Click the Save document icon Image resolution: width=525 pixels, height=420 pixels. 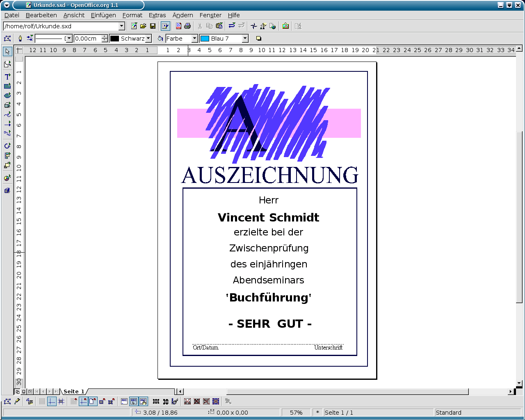click(153, 26)
